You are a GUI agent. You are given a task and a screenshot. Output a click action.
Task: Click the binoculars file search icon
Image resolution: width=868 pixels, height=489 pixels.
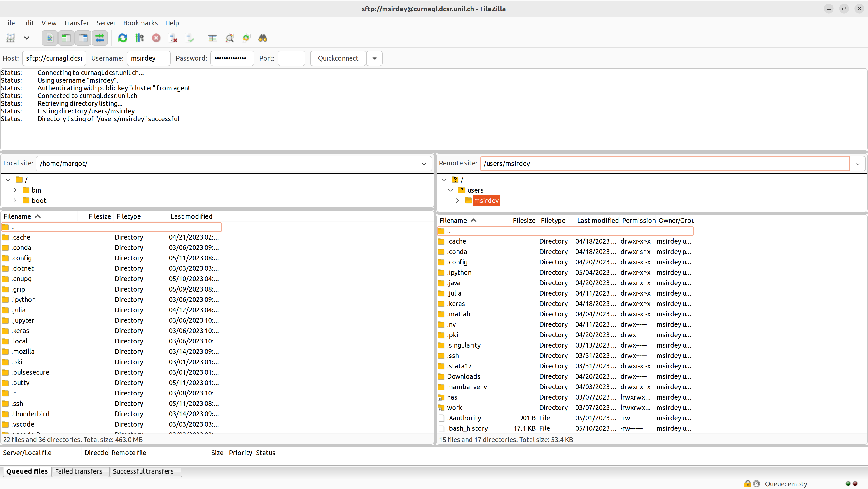(x=262, y=38)
